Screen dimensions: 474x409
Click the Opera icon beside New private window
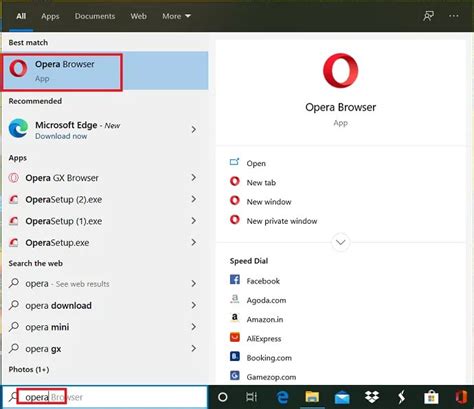(235, 220)
